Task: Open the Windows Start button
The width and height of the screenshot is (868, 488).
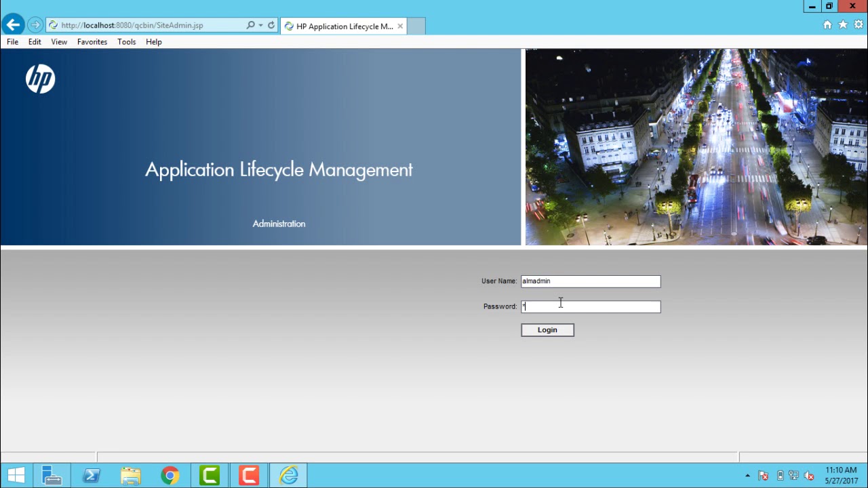Action: 16,475
